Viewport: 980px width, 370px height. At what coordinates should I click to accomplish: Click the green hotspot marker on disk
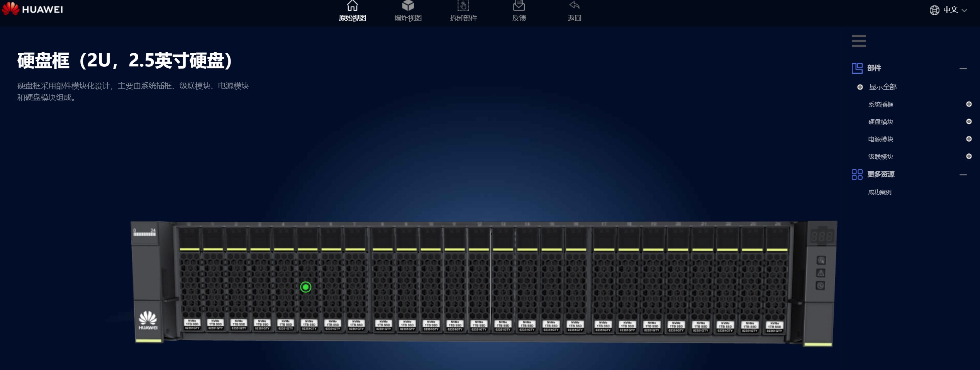pyautogui.click(x=305, y=287)
